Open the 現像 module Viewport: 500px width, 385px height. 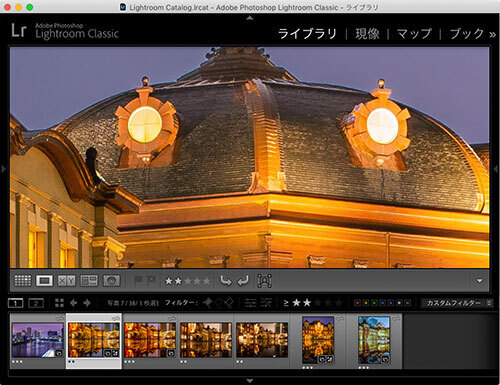click(367, 34)
